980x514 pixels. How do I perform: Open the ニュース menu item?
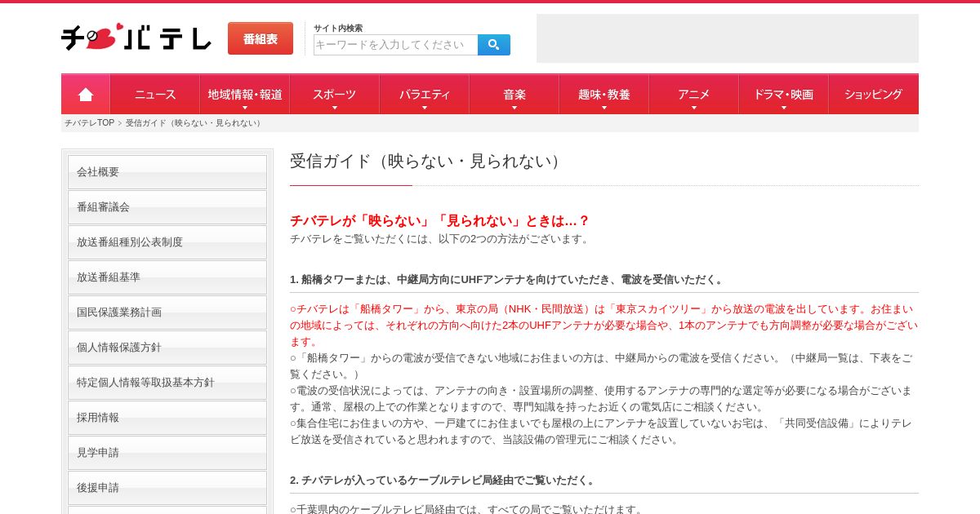(x=155, y=95)
